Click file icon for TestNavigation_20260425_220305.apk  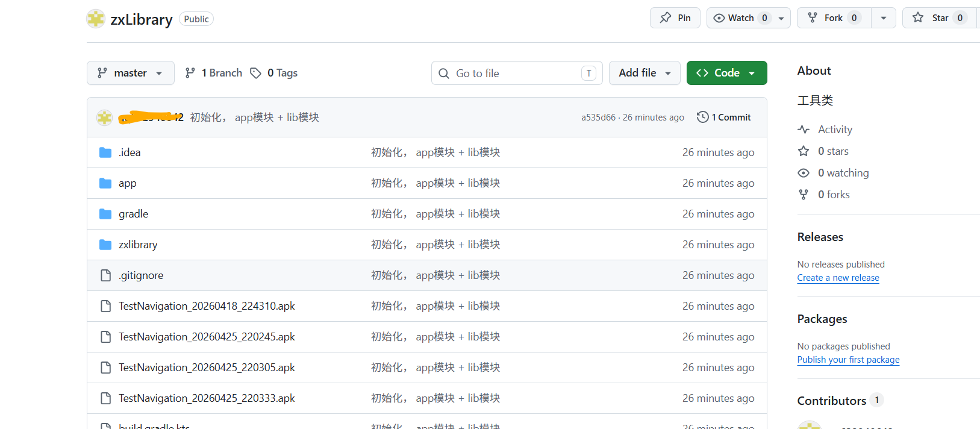[x=105, y=368]
